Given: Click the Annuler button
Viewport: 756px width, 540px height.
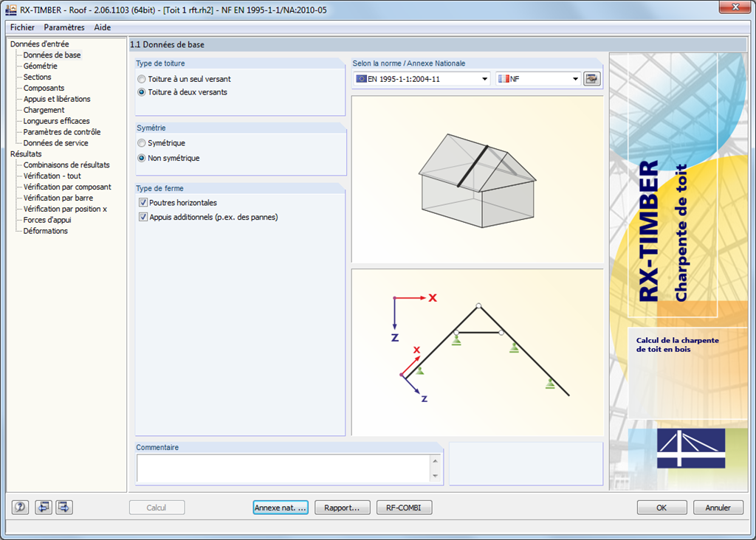Looking at the screenshot, I should pos(718,508).
